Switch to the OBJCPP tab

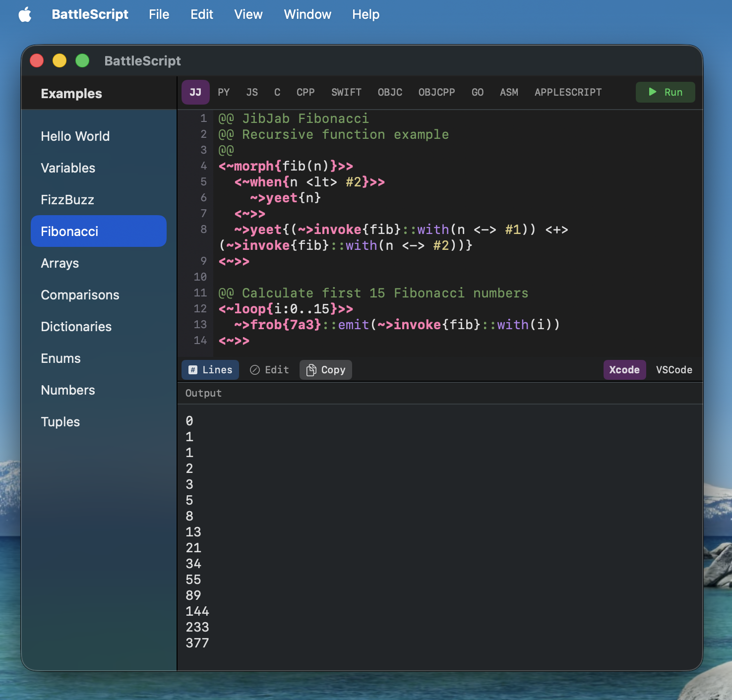click(436, 92)
